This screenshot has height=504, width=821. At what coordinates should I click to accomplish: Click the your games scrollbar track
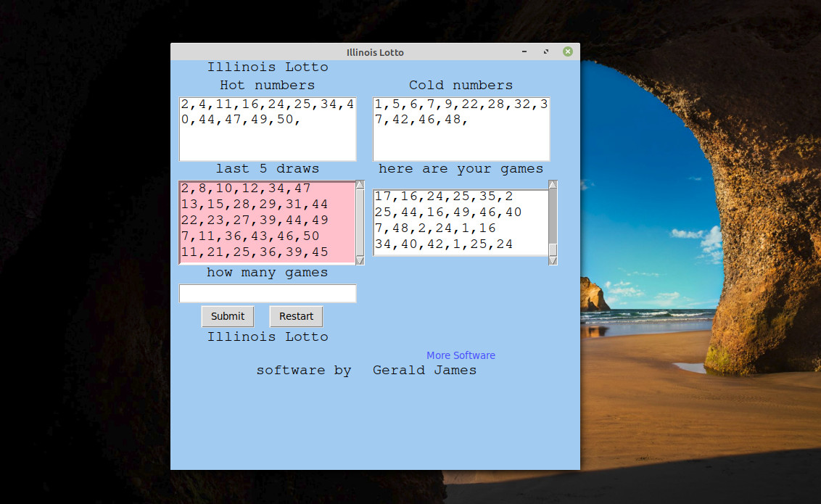point(553,218)
